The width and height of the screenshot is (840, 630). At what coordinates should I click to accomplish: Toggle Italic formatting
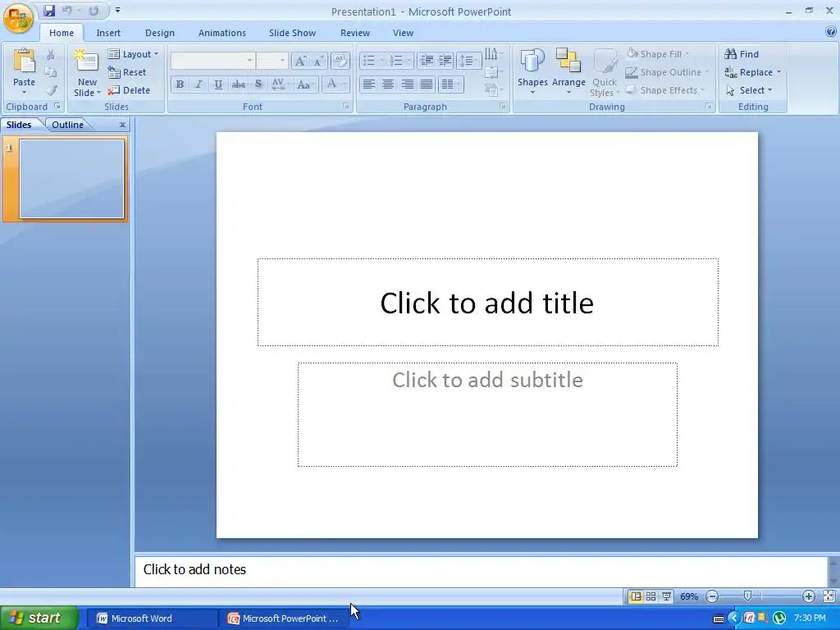(x=199, y=84)
